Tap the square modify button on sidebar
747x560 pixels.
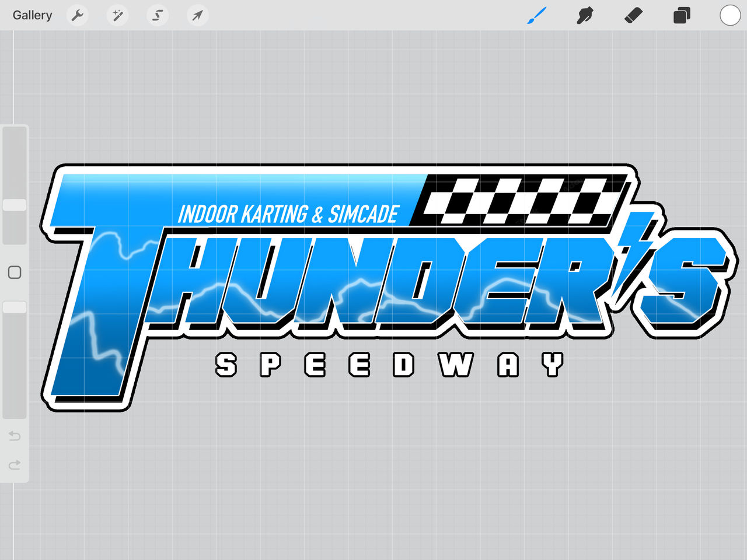click(x=15, y=272)
